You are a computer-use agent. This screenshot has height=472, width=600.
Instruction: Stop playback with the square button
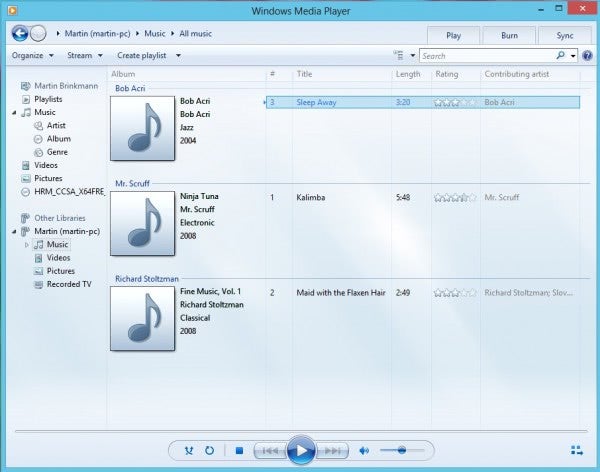[240, 451]
